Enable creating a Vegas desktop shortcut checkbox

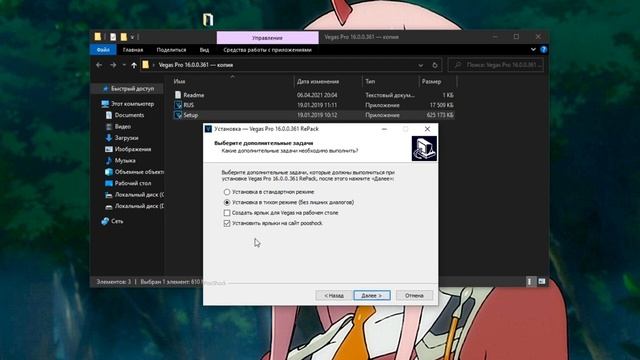[x=227, y=213]
